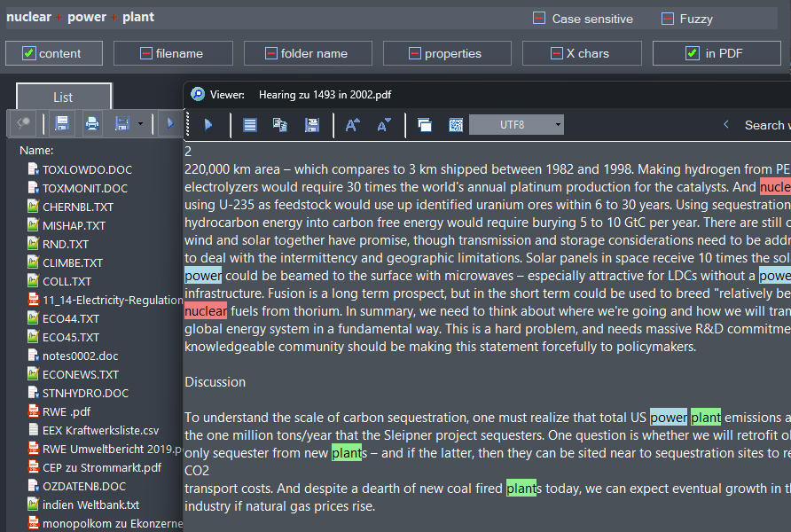Screen dimensions: 791x532
Task: Click the content search button
Action: (x=53, y=52)
